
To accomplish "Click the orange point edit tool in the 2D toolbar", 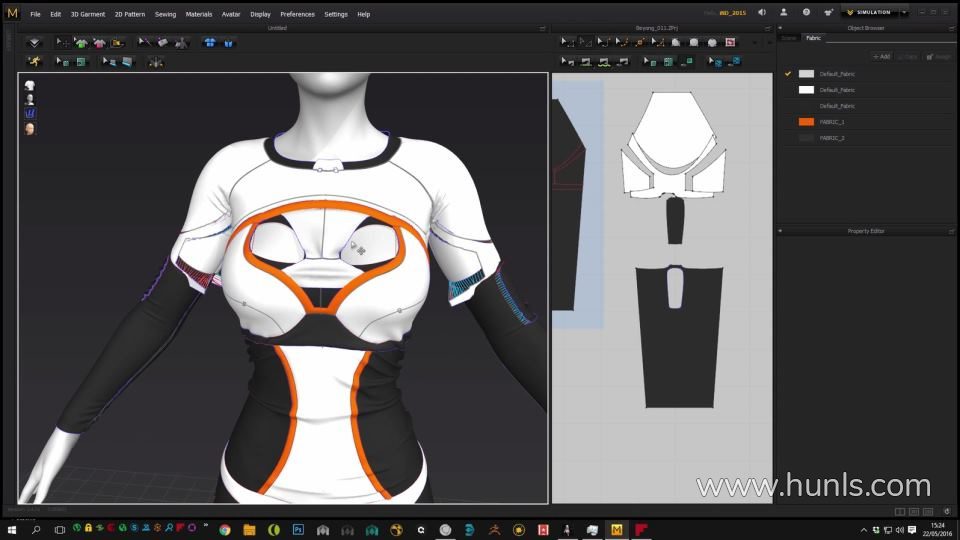I will click(640, 42).
